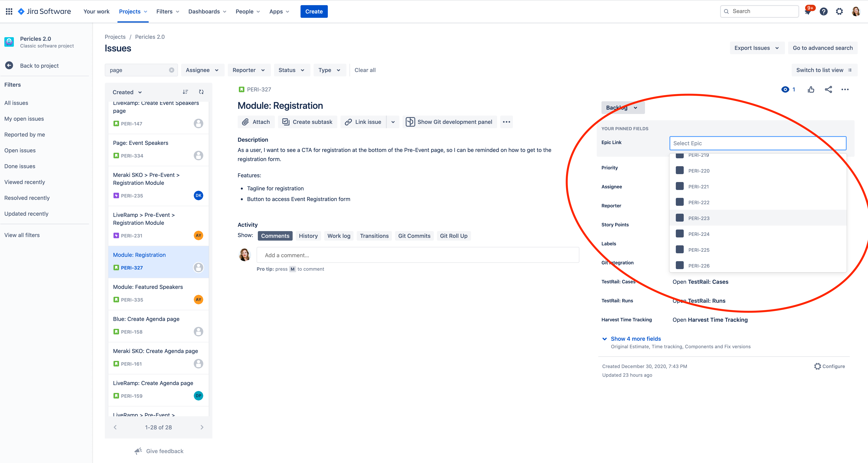Click the refresh issue list icon
868x463 pixels.
click(x=201, y=92)
